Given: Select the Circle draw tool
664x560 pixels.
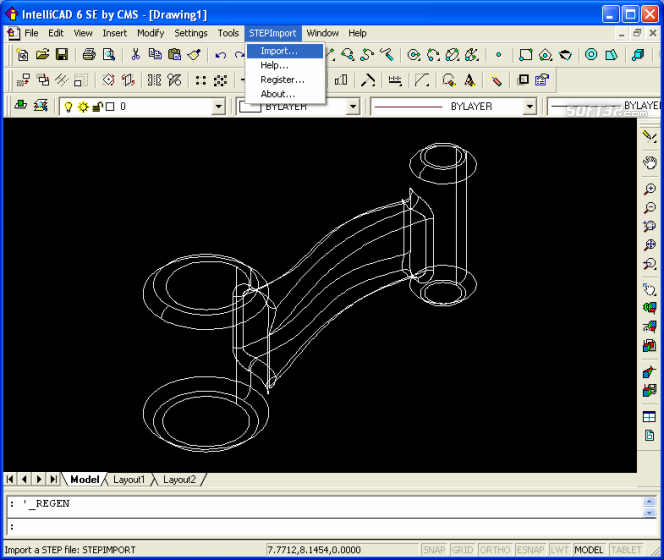Looking at the screenshot, I should 413,55.
